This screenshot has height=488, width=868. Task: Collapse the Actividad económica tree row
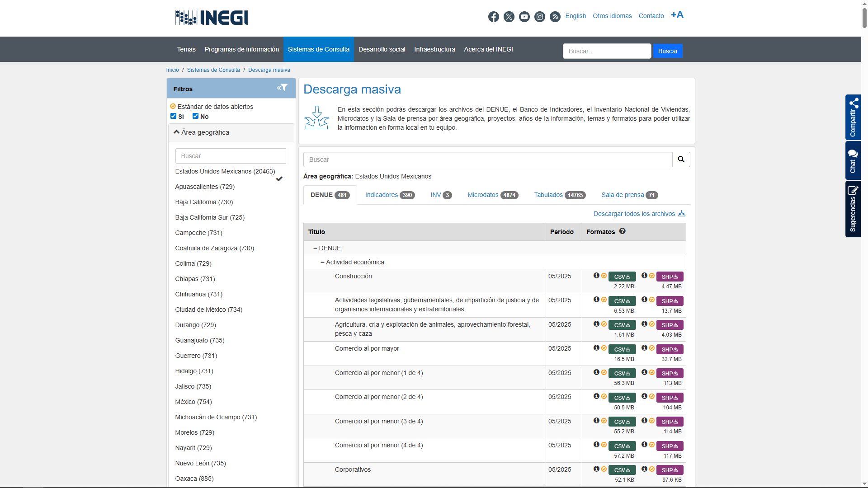tap(322, 263)
